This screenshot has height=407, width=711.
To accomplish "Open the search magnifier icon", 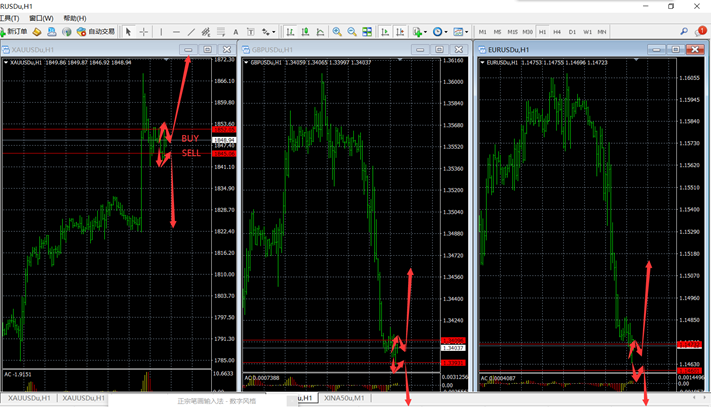I will point(684,32).
